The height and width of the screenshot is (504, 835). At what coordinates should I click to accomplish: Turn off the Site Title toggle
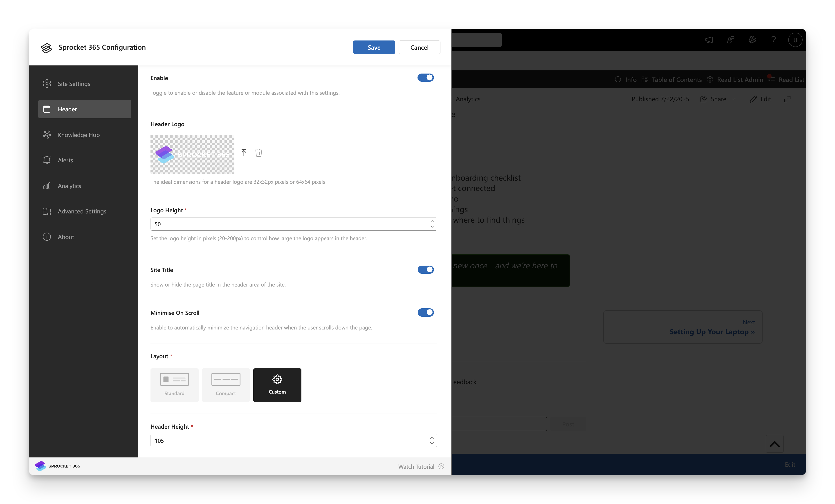pyautogui.click(x=425, y=270)
